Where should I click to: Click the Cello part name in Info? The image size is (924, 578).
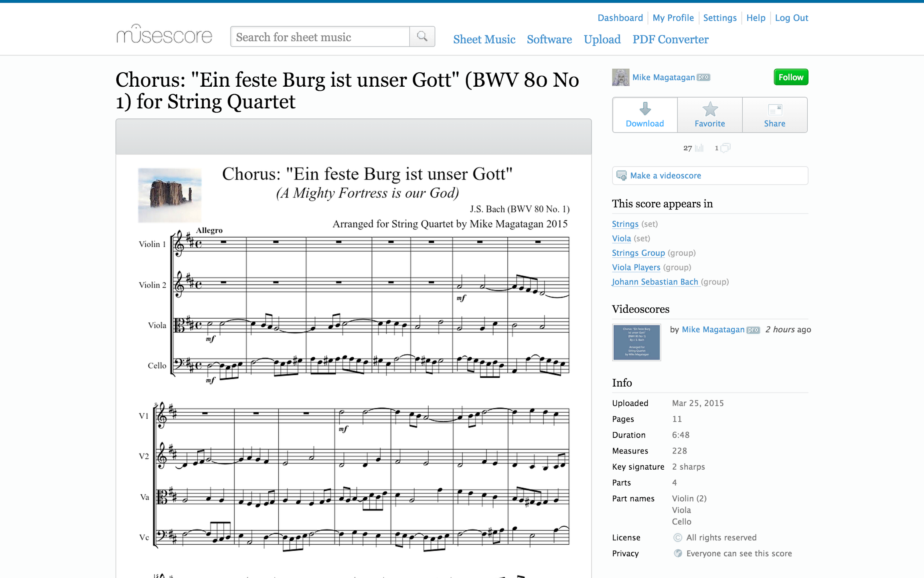(x=681, y=522)
